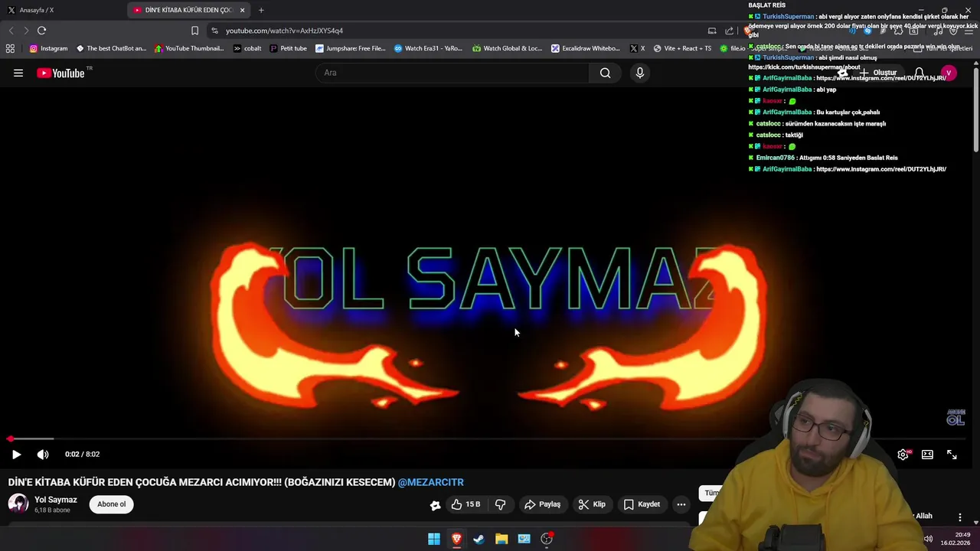Open Excalidraw Whiteboard bookmark
The height and width of the screenshot is (551, 980).
(x=586, y=48)
